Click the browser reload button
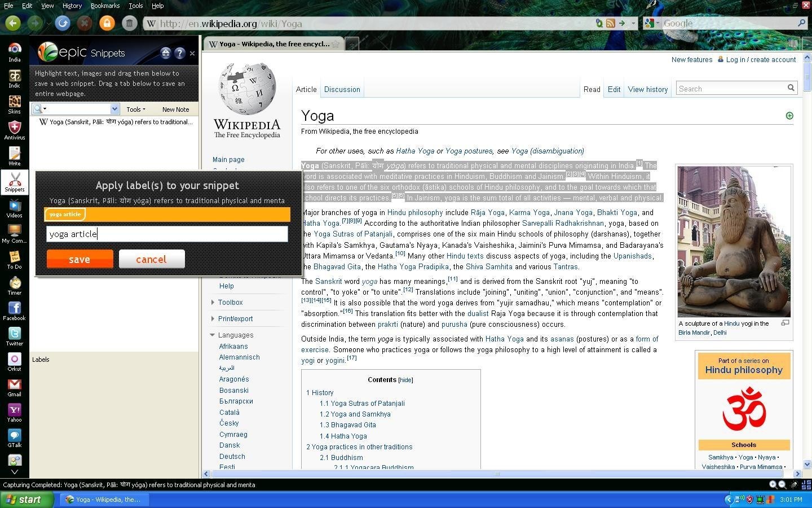This screenshot has width=812, height=508. click(63, 23)
